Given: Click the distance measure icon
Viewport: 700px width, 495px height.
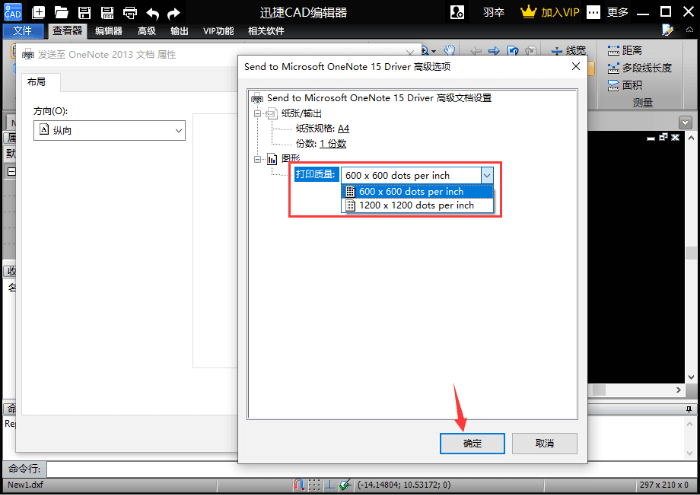Looking at the screenshot, I should pos(613,50).
